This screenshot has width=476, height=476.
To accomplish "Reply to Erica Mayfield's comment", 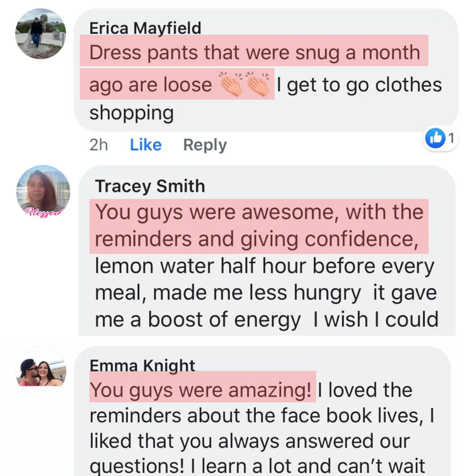I will 205,145.
